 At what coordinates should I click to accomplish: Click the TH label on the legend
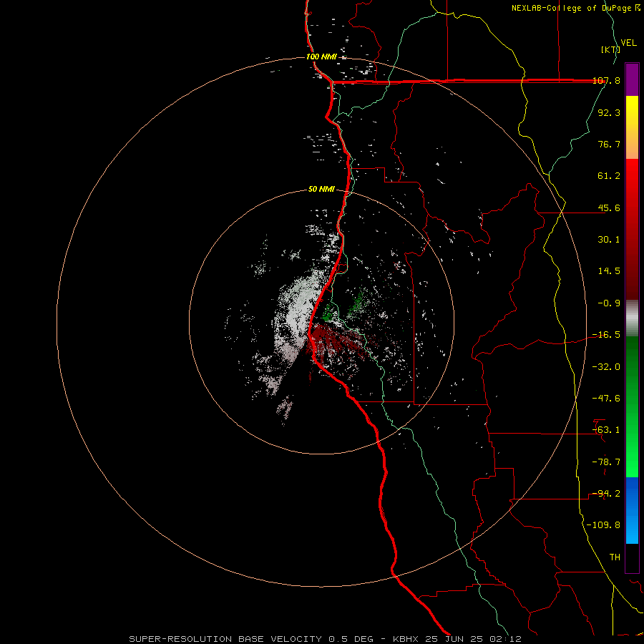coord(615,557)
